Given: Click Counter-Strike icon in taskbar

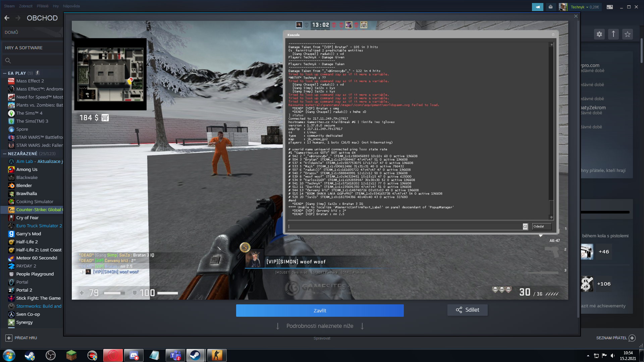Looking at the screenshot, I should 217,355.
